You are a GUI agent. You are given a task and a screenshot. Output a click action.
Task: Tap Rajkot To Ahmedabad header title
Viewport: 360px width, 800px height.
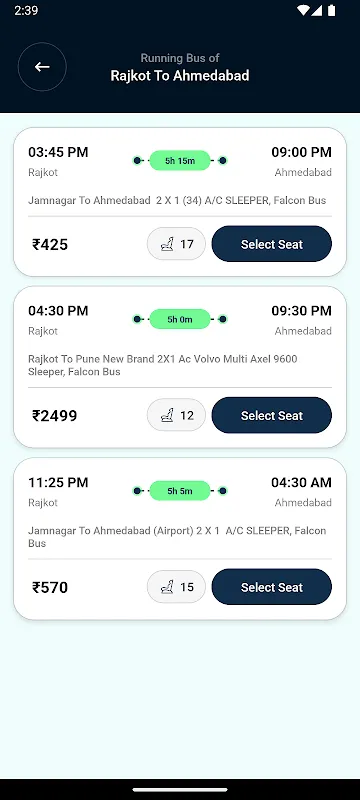(x=180, y=76)
